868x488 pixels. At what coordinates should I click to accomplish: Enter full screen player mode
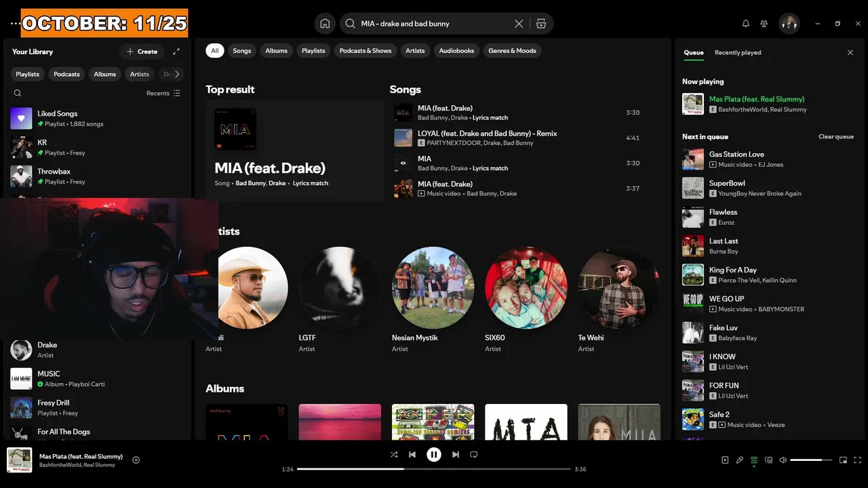(858, 460)
